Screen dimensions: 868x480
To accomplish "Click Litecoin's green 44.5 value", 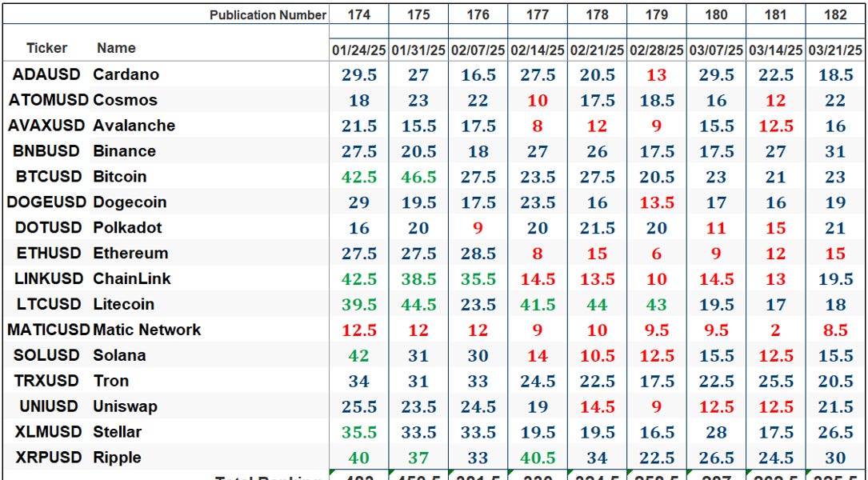I will (418, 305).
